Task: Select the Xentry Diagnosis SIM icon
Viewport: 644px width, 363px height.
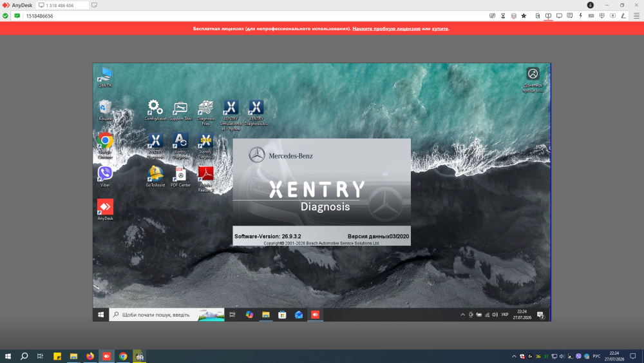Action: 205,146
